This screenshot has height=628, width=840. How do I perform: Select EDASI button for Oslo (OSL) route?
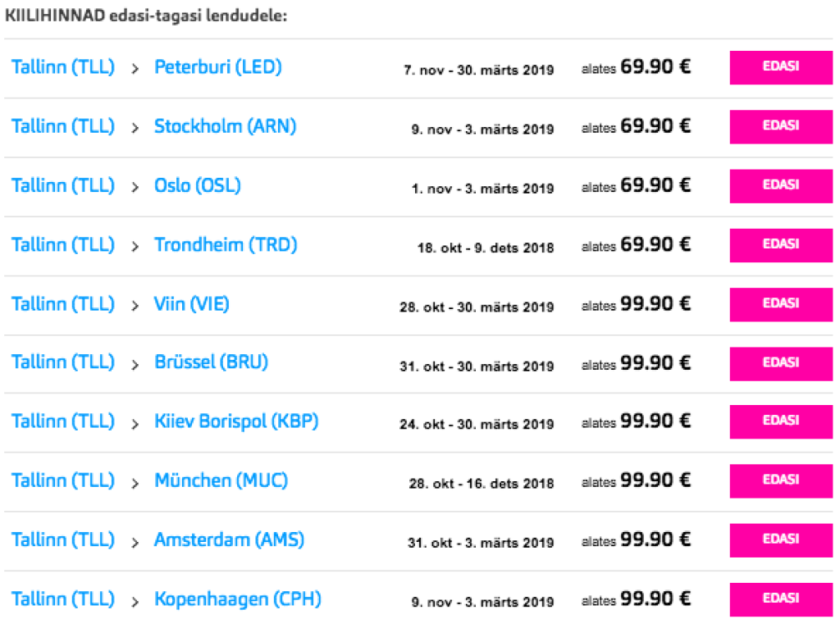(780, 185)
